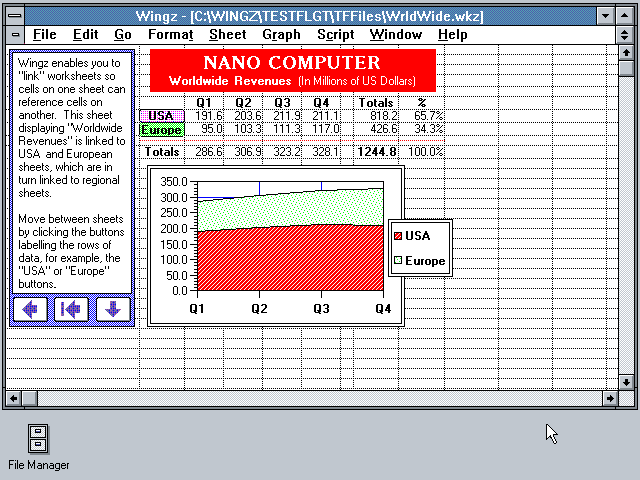640x480 pixels.
Task: Select the Totals row label
Action: pos(162,152)
